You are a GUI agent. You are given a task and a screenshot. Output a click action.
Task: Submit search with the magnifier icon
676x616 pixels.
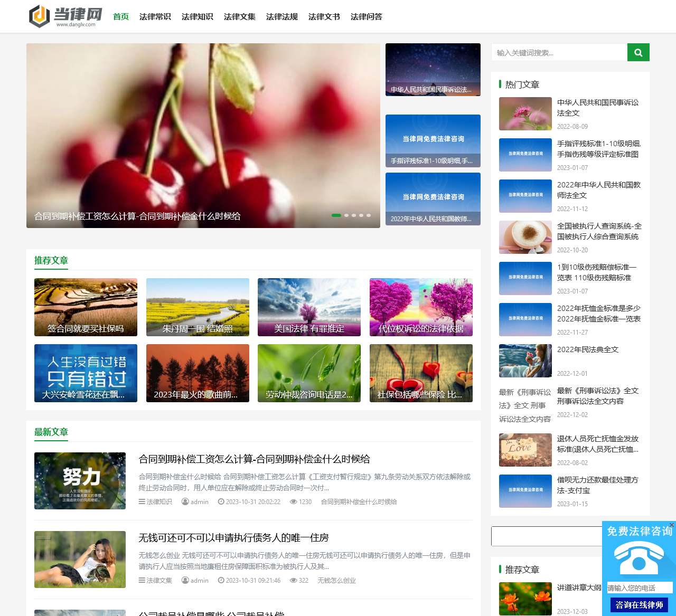pos(638,52)
